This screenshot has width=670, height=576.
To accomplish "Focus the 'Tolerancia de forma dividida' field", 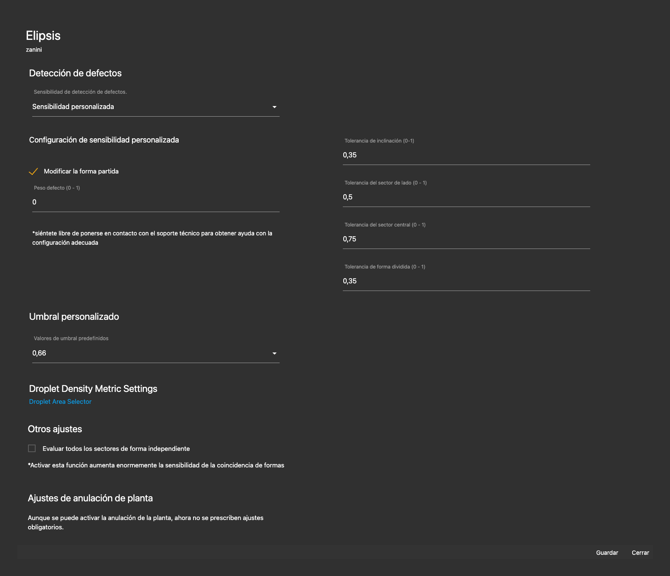I will point(465,281).
